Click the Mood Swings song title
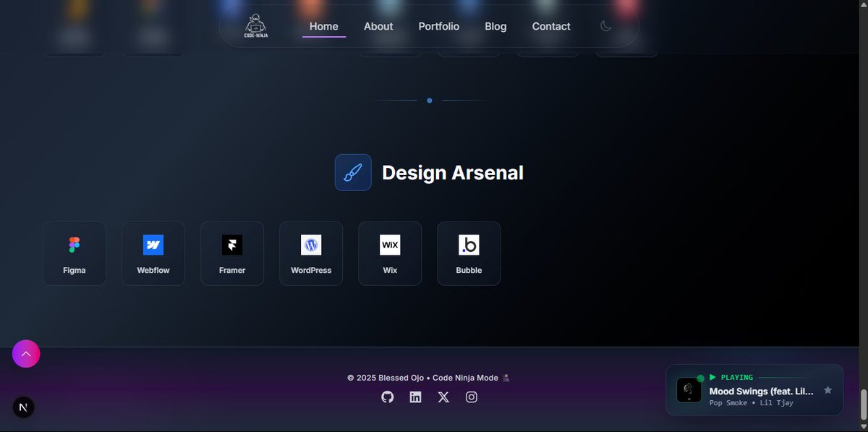The width and height of the screenshot is (868, 432). pos(762,391)
